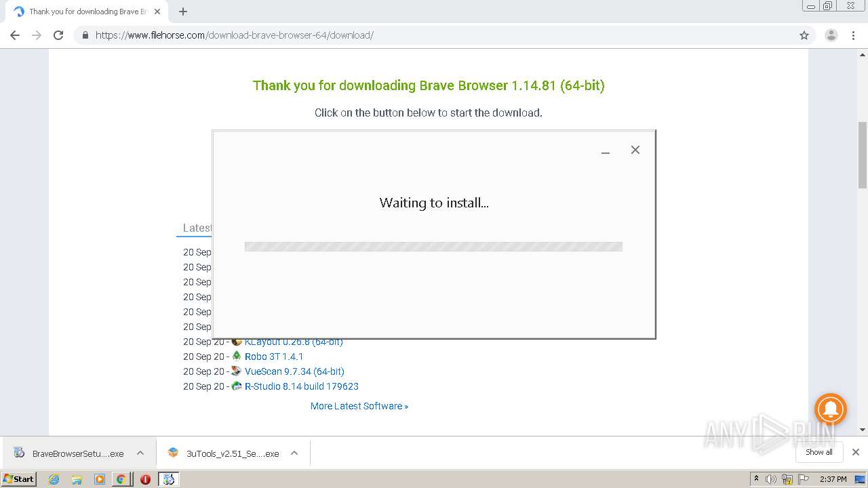Click the 'Thank you for downloading Brave Browser' heading
868x488 pixels.
tap(429, 85)
